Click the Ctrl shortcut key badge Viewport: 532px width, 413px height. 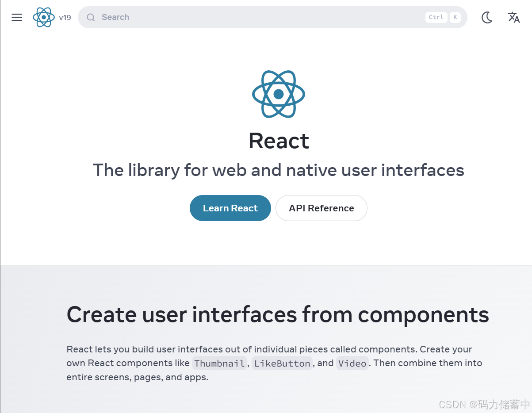pyautogui.click(x=436, y=17)
